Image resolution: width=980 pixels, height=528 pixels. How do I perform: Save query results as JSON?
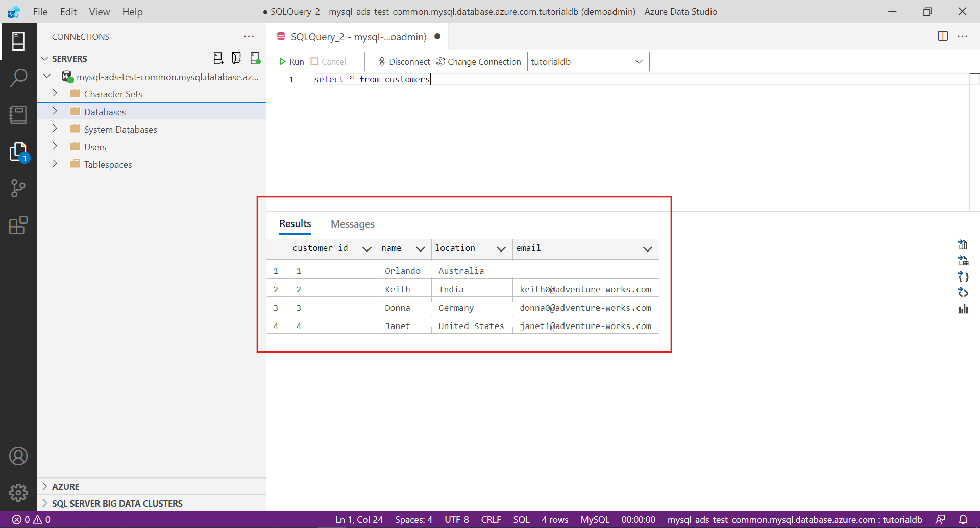(x=963, y=277)
